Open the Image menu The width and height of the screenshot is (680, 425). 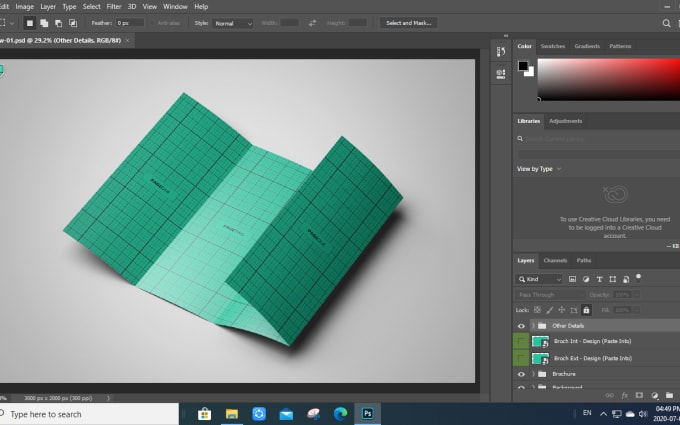(24, 7)
